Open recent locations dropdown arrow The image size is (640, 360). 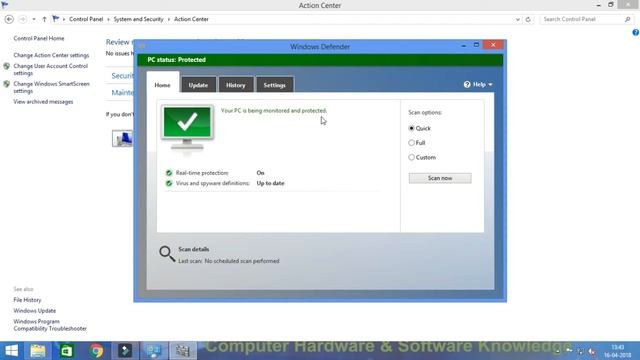pyautogui.click(x=34, y=19)
